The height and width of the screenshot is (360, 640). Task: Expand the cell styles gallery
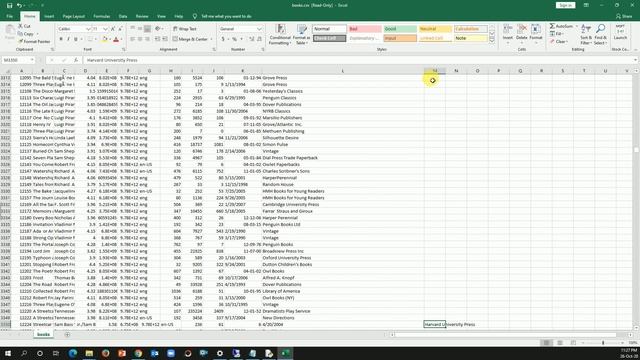click(492, 40)
